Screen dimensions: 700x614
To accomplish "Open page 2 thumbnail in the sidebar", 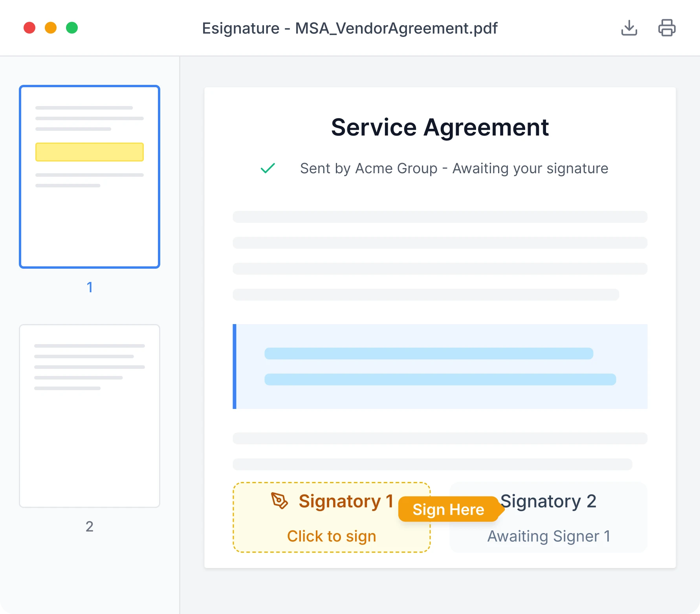I will (90, 416).
